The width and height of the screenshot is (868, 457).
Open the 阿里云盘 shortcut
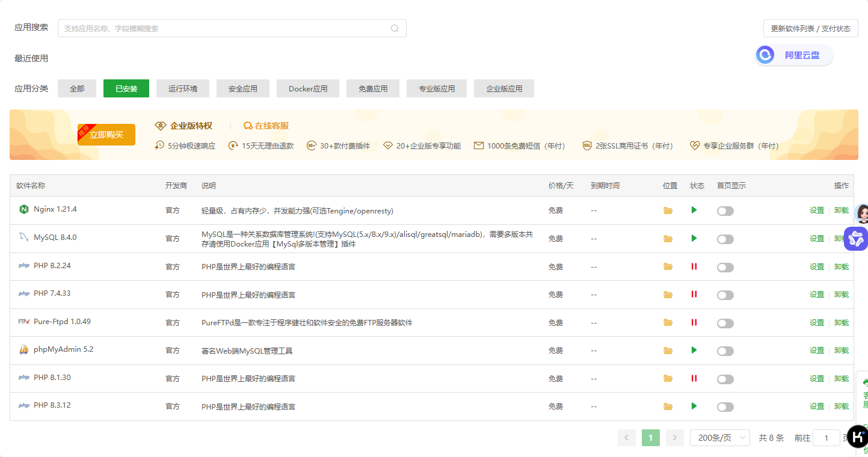click(x=794, y=55)
